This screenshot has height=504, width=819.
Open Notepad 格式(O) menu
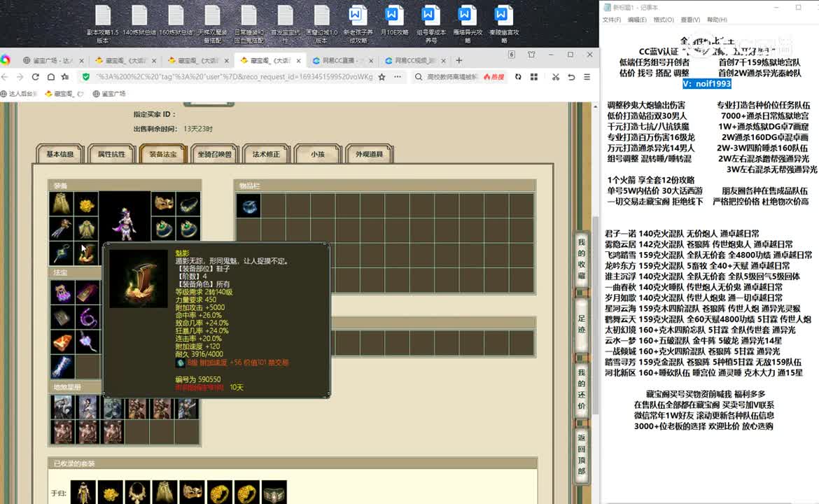(x=664, y=20)
